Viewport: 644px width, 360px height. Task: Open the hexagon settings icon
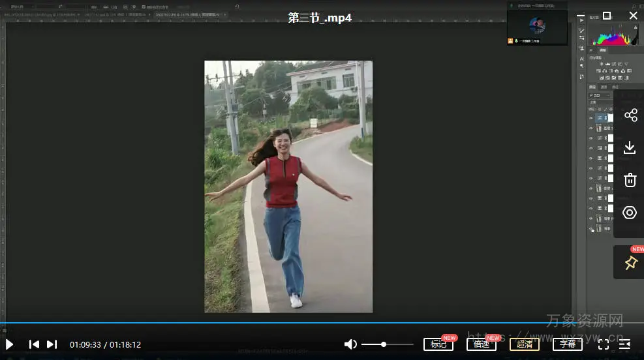(630, 213)
